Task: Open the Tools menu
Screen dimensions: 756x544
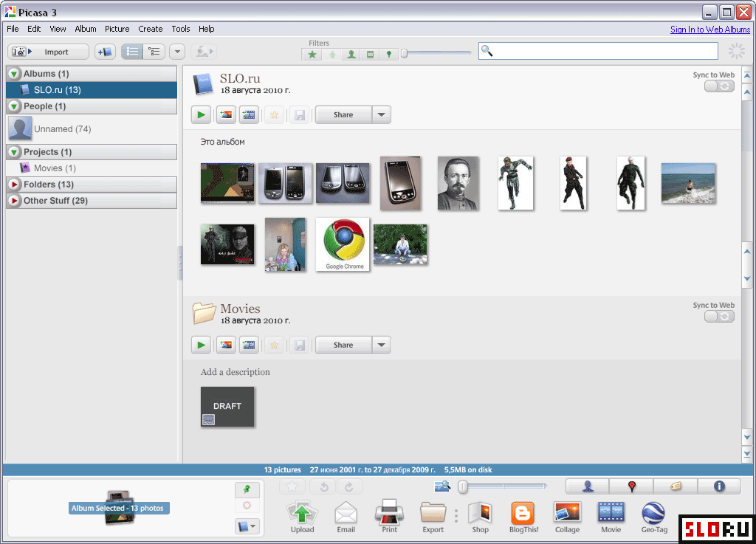Action: tap(181, 29)
